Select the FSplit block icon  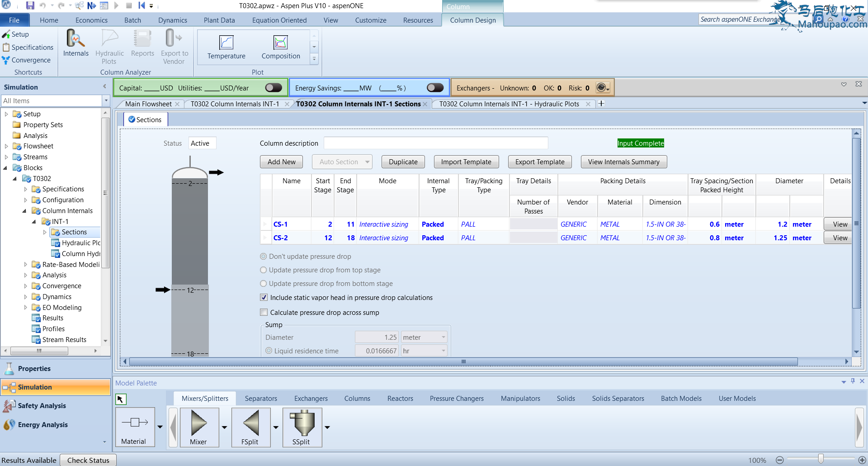pos(251,427)
